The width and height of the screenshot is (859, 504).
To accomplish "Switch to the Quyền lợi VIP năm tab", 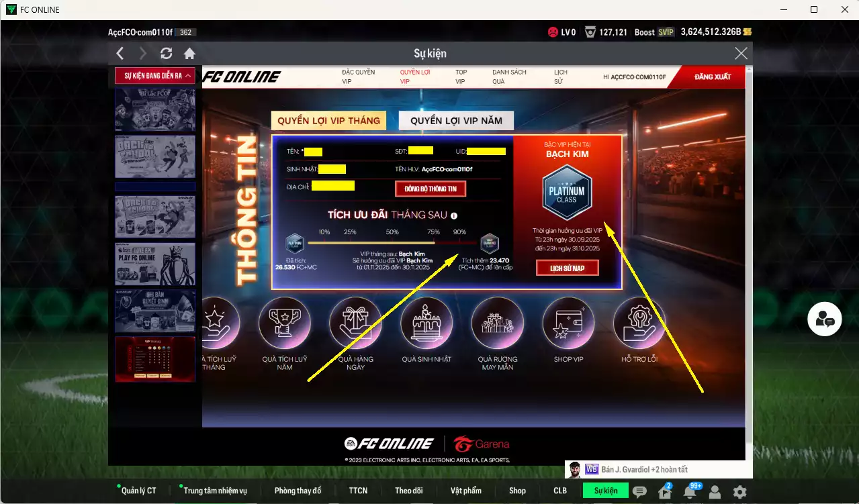I will [x=455, y=121].
